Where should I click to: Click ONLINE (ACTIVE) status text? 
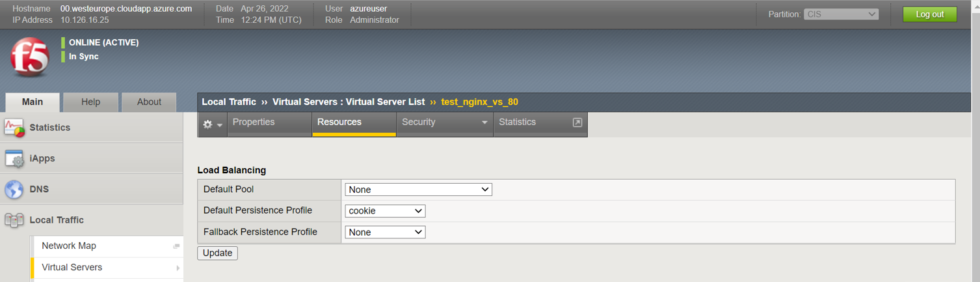tap(103, 42)
